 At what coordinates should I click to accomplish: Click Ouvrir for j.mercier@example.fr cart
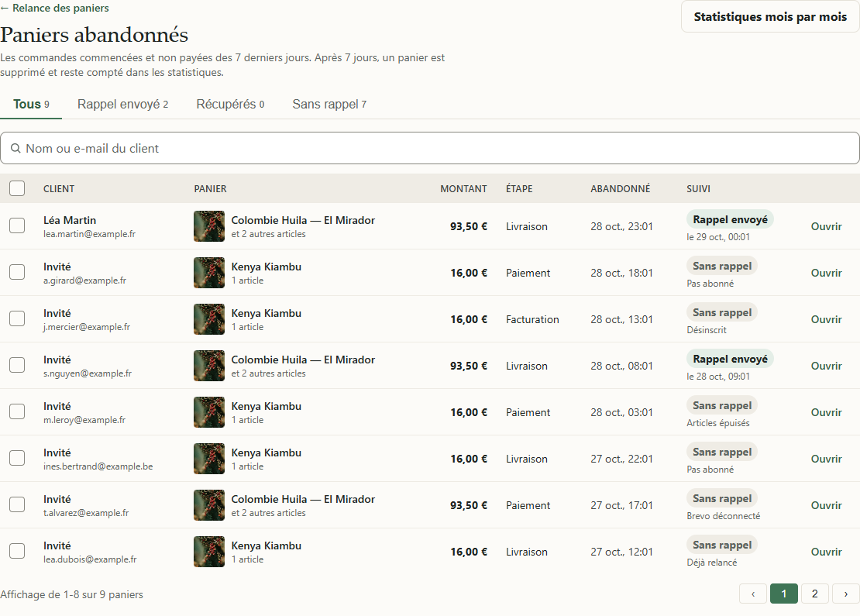[826, 320]
